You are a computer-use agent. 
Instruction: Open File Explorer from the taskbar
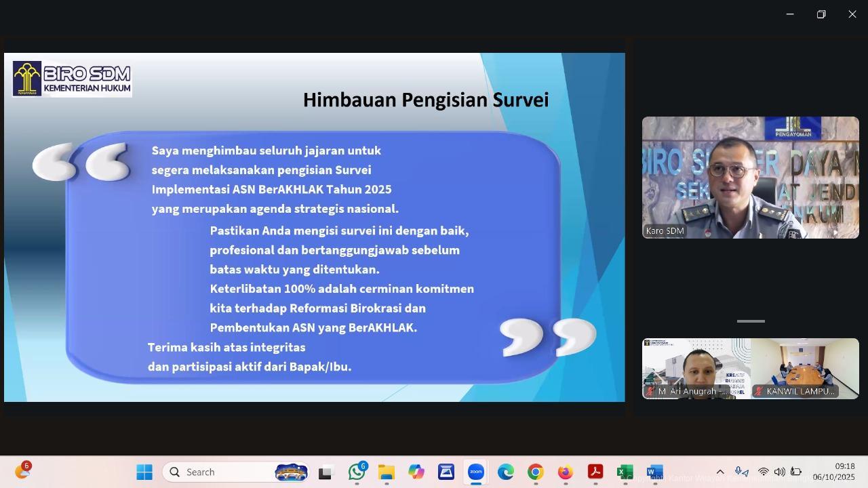click(x=387, y=472)
